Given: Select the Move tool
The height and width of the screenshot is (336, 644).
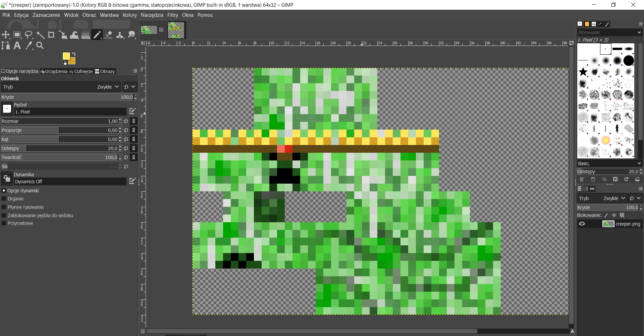Looking at the screenshot, I should click(6, 35).
